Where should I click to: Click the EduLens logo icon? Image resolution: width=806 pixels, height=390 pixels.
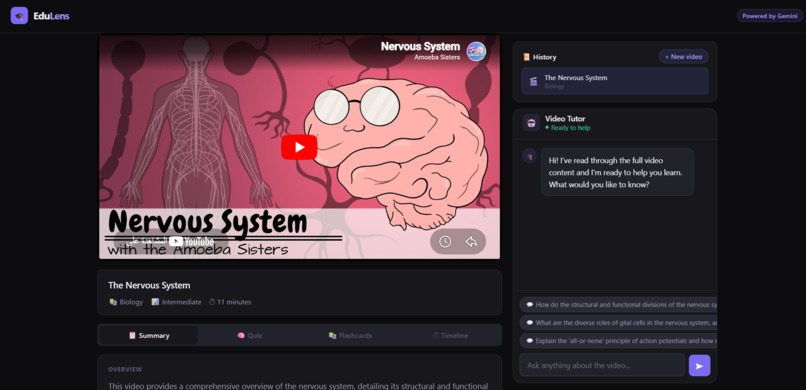click(19, 16)
